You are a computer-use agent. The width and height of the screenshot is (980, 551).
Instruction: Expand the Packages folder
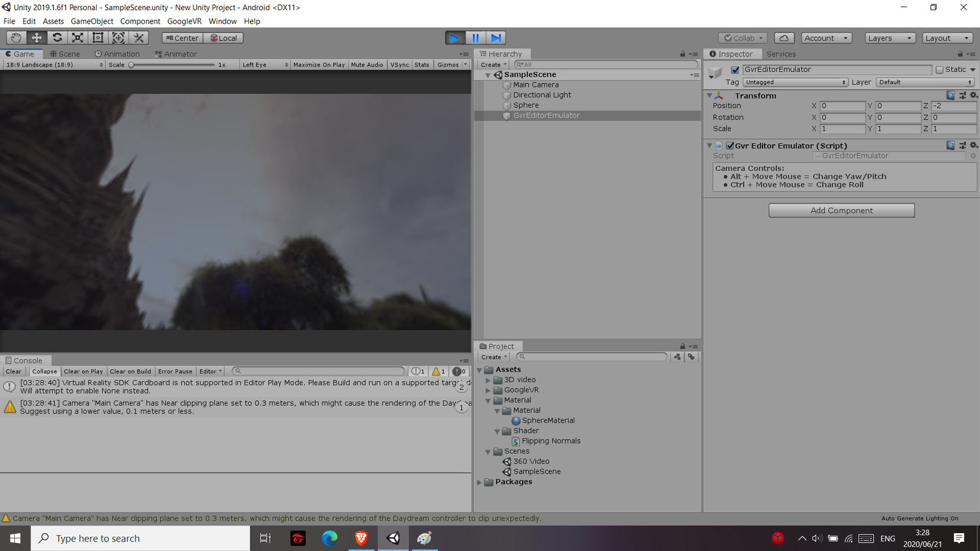pos(480,482)
